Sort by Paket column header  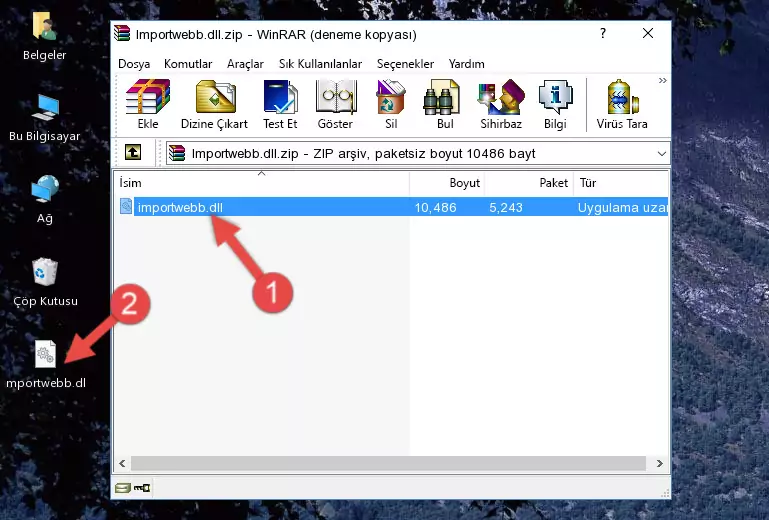529,183
